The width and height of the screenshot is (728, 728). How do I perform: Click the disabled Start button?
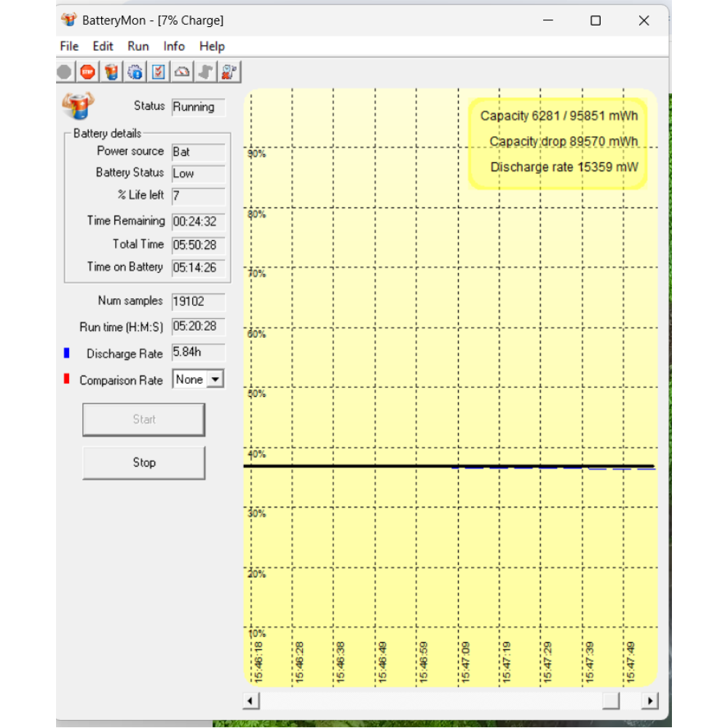coord(144,420)
